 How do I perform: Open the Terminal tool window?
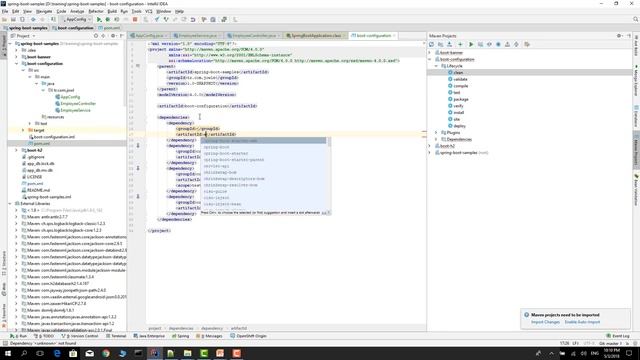click(116, 336)
